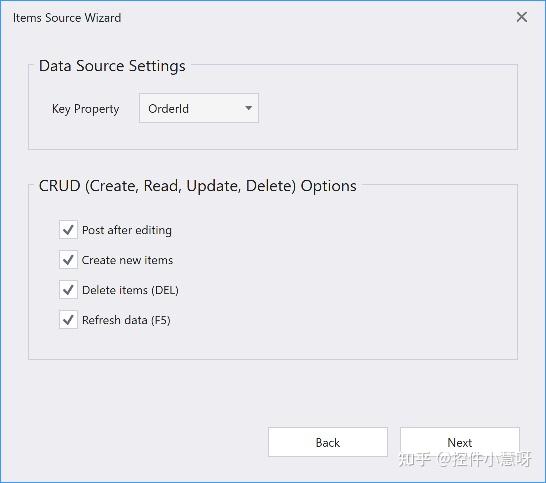Disable the Delete items (DEL) checkbox
This screenshot has height=483, width=546.
click(68, 290)
